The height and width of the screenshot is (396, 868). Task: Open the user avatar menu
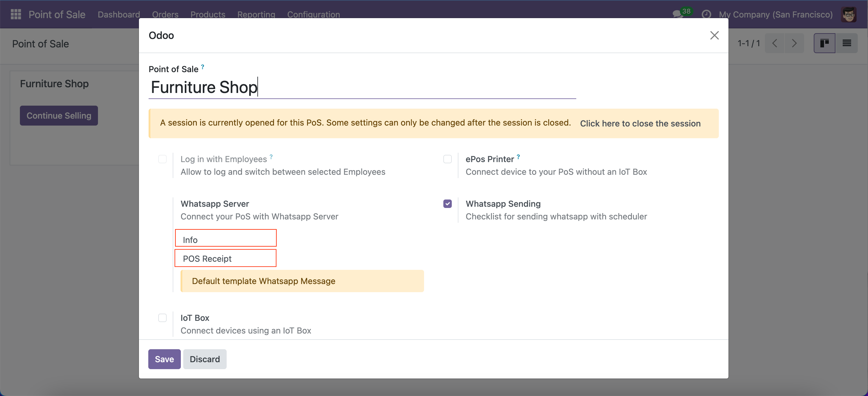point(848,14)
